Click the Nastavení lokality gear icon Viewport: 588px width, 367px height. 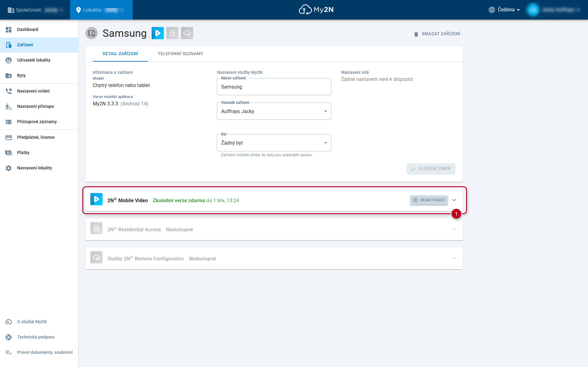pyautogui.click(x=9, y=168)
